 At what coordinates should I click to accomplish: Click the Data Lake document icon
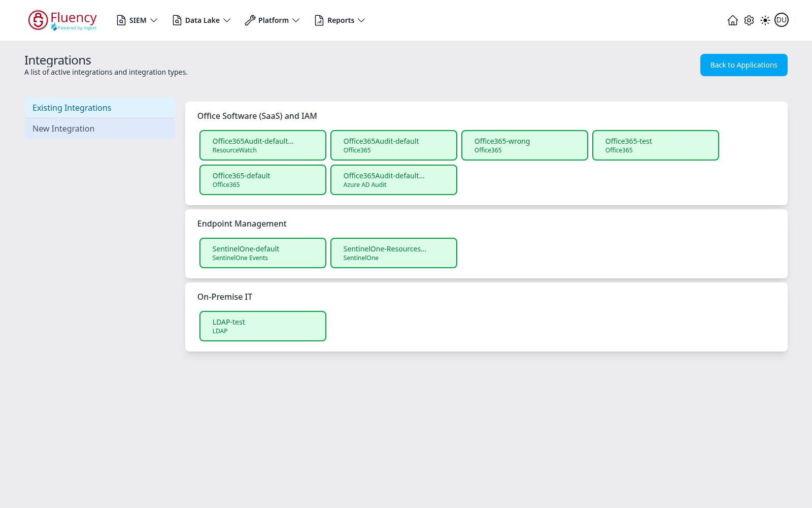(x=177, y=20)
